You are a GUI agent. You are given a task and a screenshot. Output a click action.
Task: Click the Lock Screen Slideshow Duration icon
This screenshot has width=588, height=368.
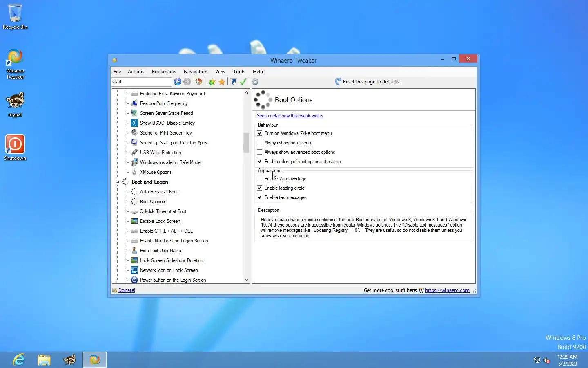(134, 260)
